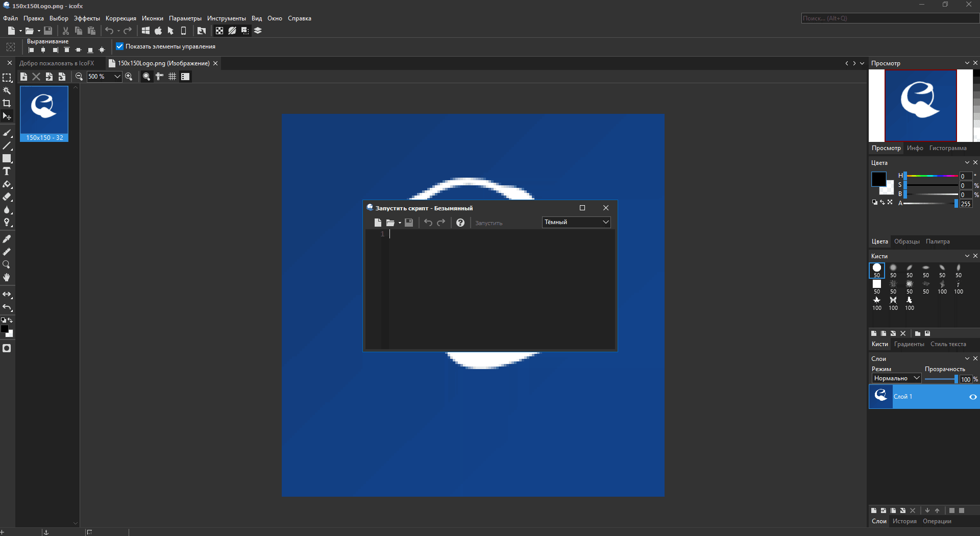Select the Crop tool

click(7, 103)
